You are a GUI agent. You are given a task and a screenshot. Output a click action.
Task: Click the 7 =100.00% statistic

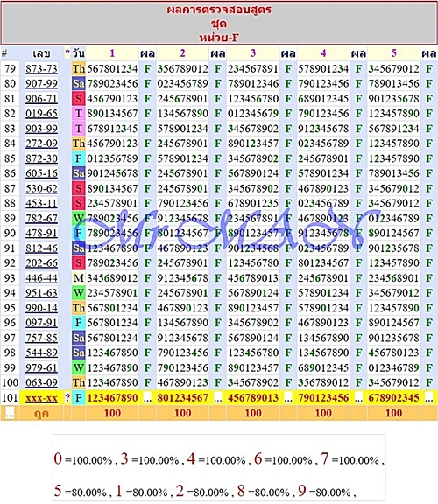pos(350,459)
